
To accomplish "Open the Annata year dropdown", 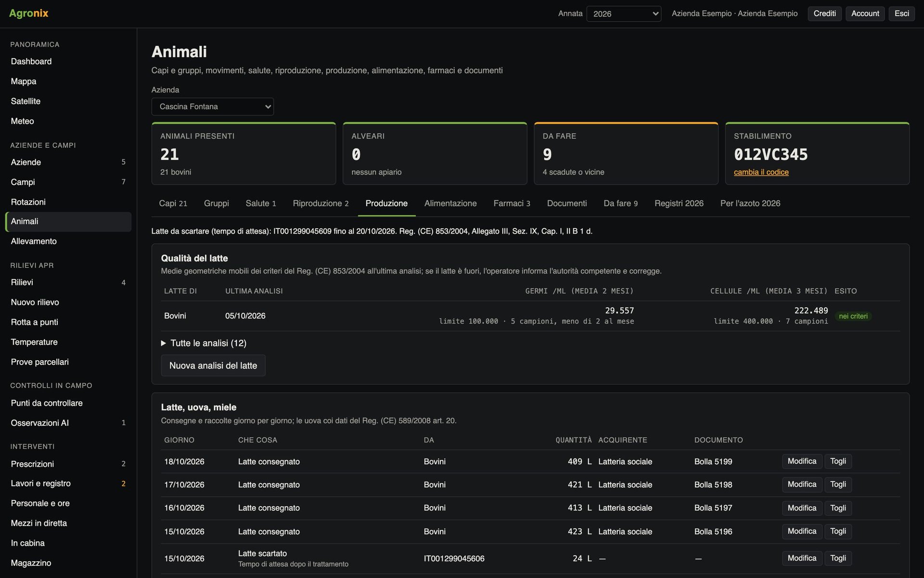I will tap(624, 13).
